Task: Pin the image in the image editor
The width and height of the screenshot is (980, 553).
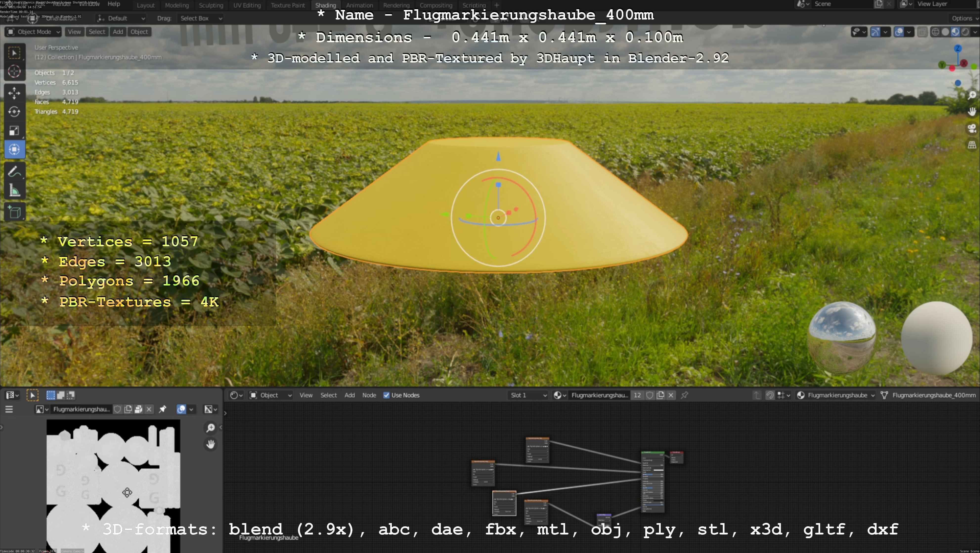Action: click(x=162, y=409)
